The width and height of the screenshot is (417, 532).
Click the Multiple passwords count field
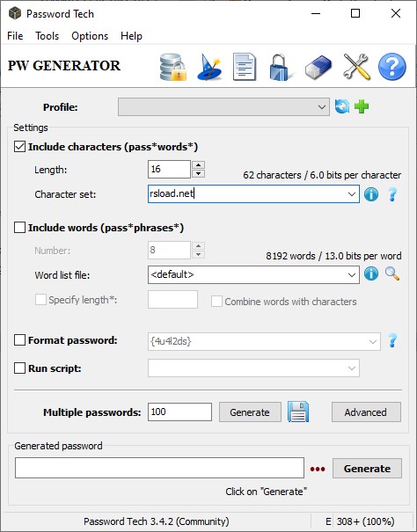coord(179,412)
